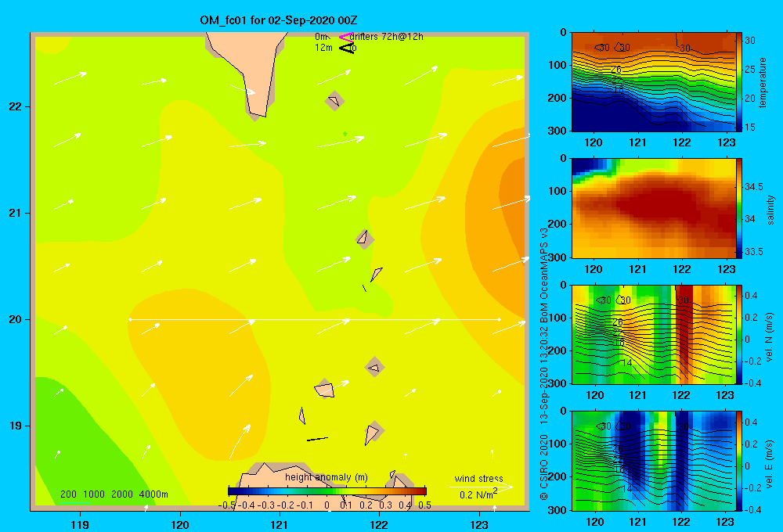Click the '1000' depth legend entry
The width and height of the screenshot is (783, 532).
(x=93, y=494)
